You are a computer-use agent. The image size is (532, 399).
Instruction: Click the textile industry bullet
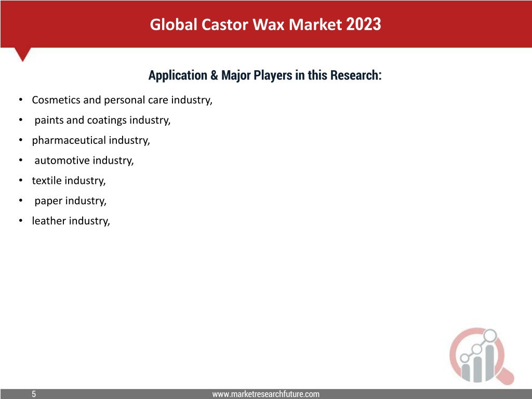[x=69, y=180]
